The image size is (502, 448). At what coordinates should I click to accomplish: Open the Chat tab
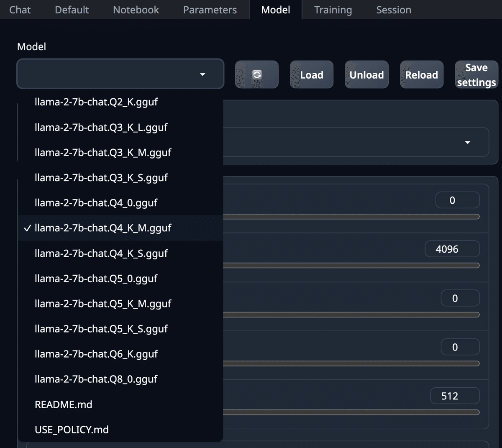click(20, 10)
